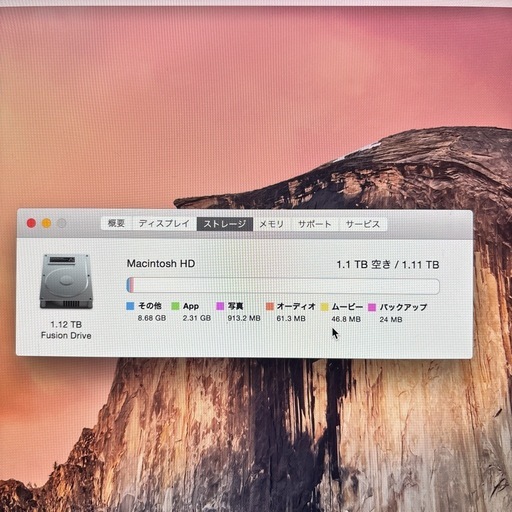Switch to the 概要 tab
The image size is (512, 512).
tap(116, 223)
